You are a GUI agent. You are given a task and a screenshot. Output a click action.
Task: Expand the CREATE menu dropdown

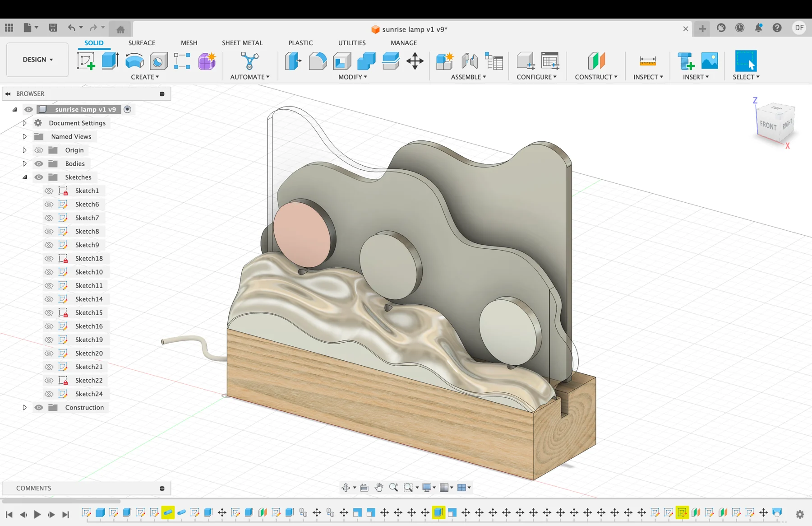(x=145, y=77)
